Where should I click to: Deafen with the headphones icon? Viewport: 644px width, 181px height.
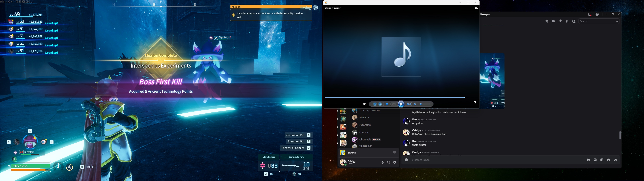click(389, 163)
